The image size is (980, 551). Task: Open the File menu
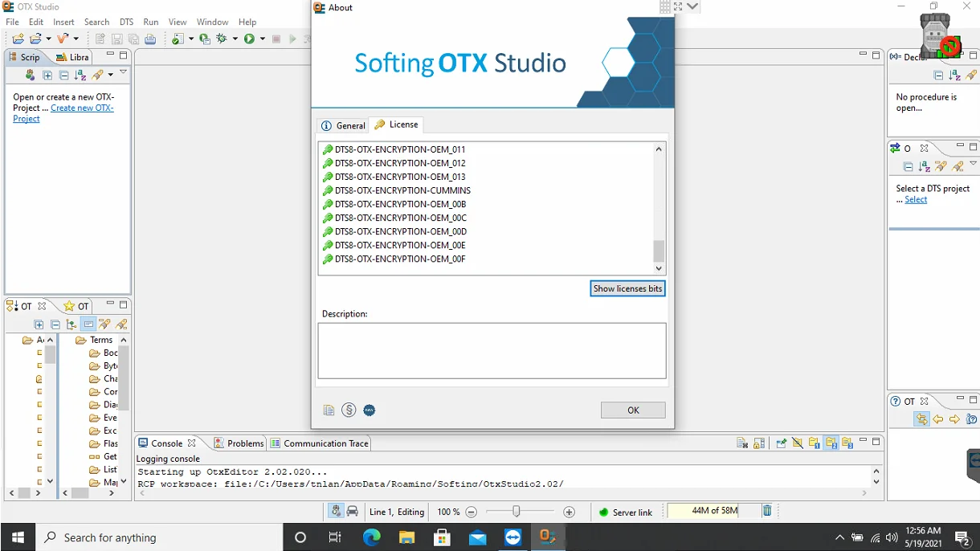(13, 22)
